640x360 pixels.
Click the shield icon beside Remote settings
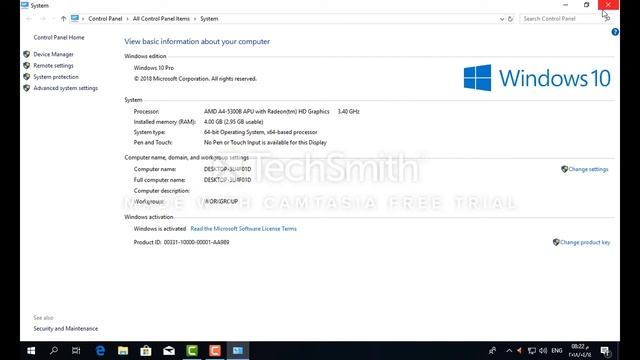(x=27, y=65)
